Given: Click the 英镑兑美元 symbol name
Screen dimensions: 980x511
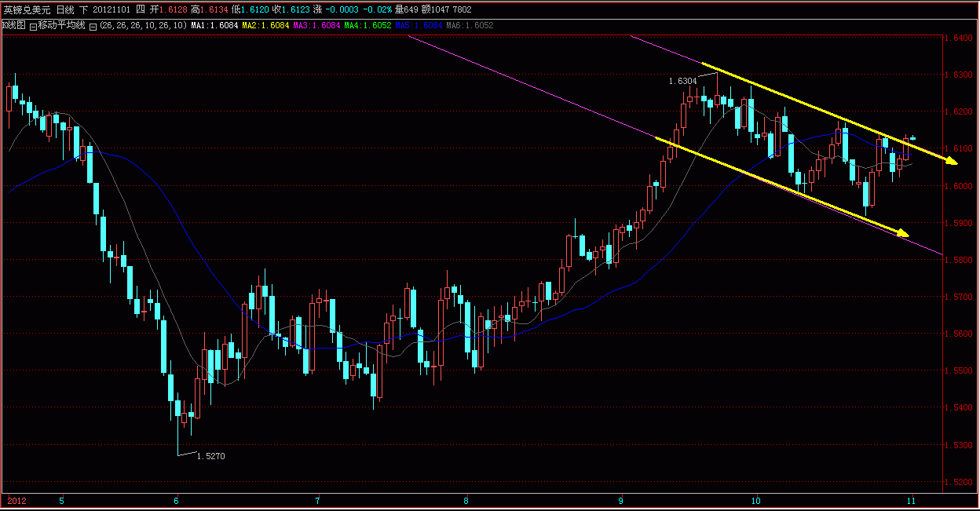Looking at the screenshot, I should pos(27,9).
